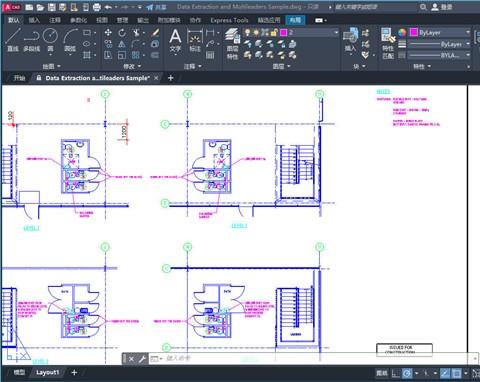Select the Line drawing tool
480x382 pixels.
(x=13, y=39)
